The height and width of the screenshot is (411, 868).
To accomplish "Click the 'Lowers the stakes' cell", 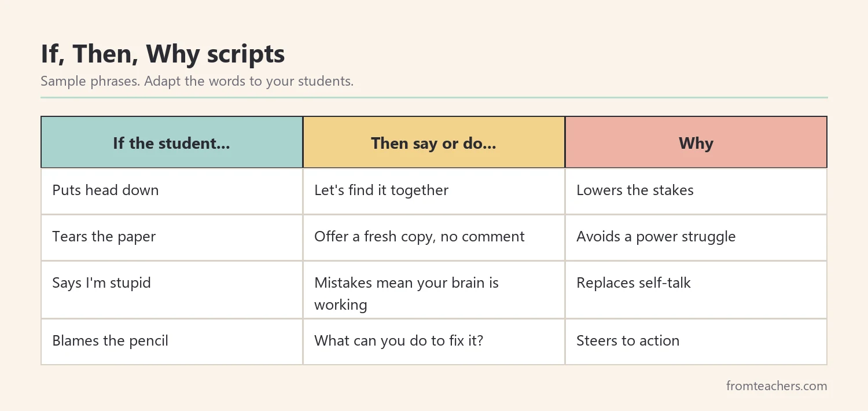I will pyautogui.click(x=696, y=191).
